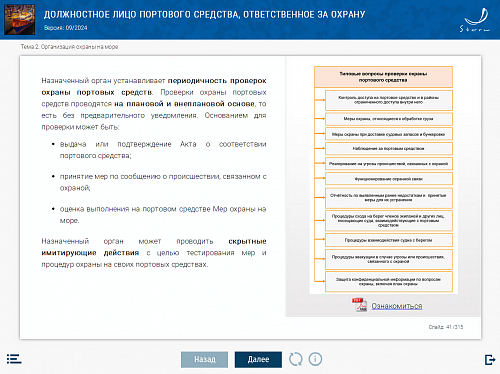Click diagram box Процедуры взаимодействия судна с берегом

389,240
